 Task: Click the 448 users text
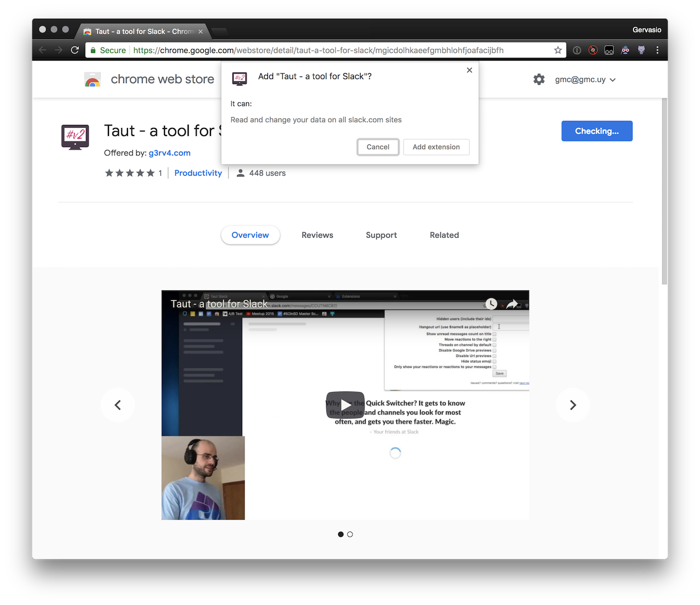tap(267, 173)
